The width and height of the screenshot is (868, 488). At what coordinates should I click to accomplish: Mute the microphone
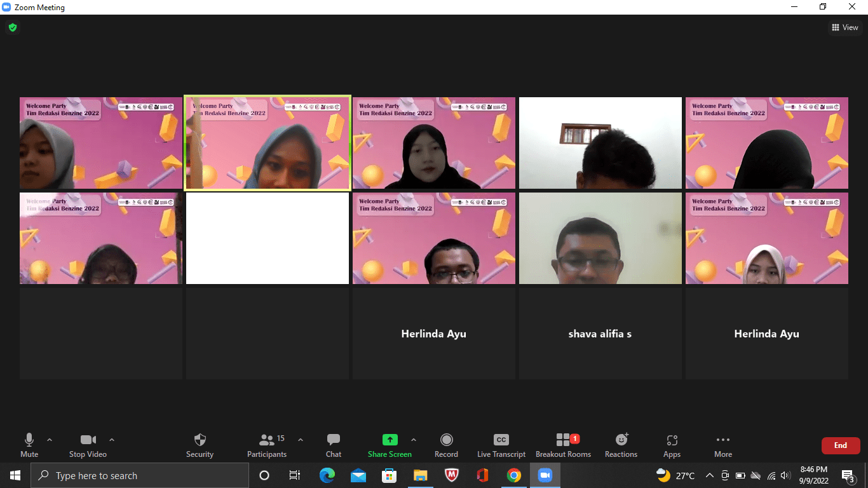coord(29,445)
